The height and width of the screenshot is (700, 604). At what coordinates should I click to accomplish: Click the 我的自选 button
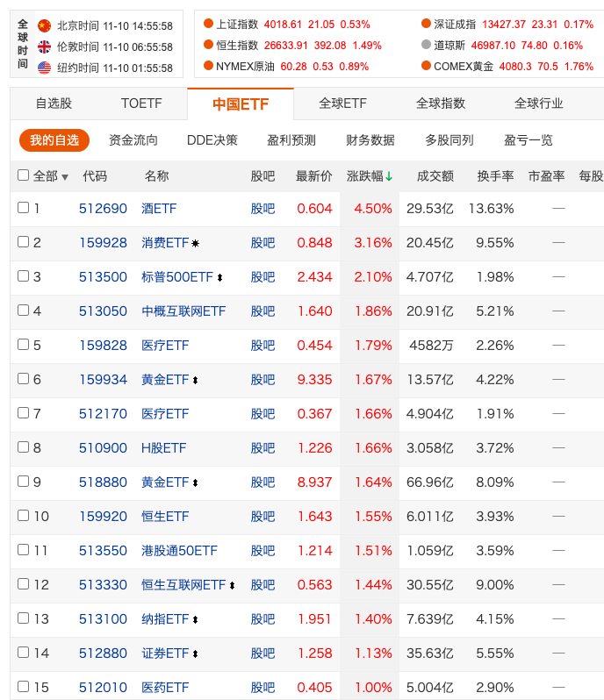[x=54, y=140]
